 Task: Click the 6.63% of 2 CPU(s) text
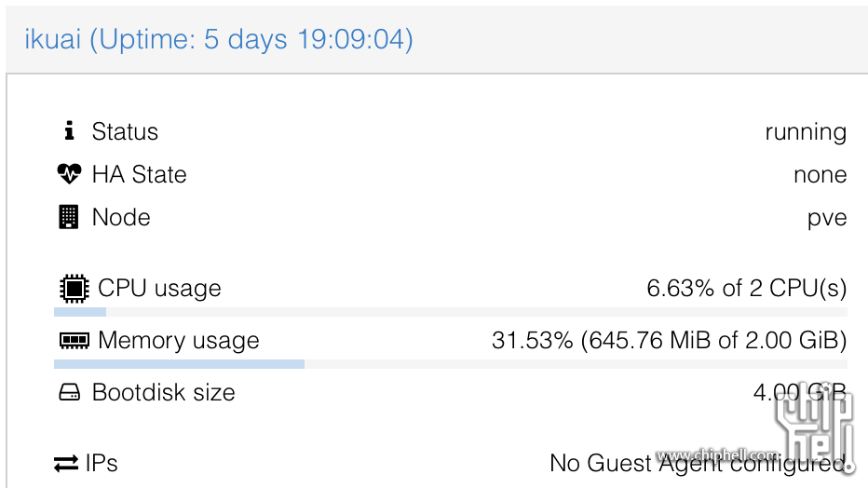click(x=747, y=289)
